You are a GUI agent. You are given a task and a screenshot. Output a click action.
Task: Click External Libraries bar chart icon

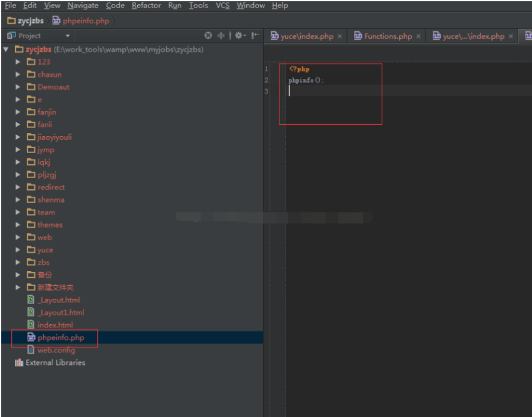pos(19,362)
